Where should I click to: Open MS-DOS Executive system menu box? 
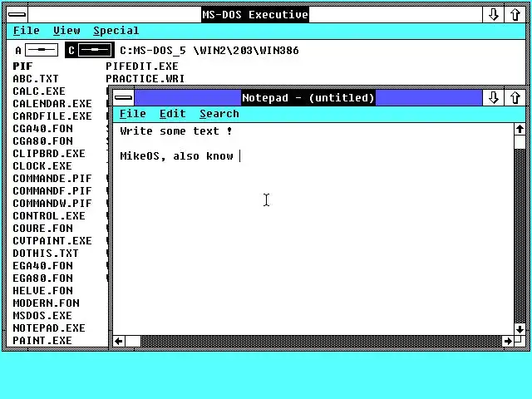click(x=17, y=15)
